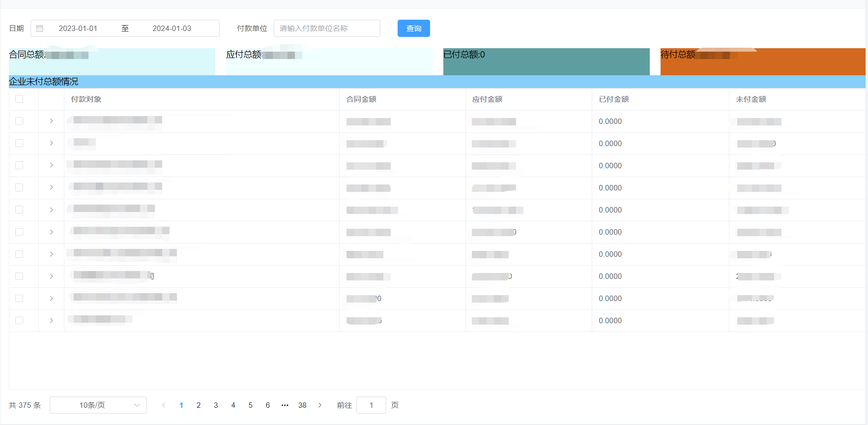Check the fifth table row checkbox

click(x=19, y=210)
